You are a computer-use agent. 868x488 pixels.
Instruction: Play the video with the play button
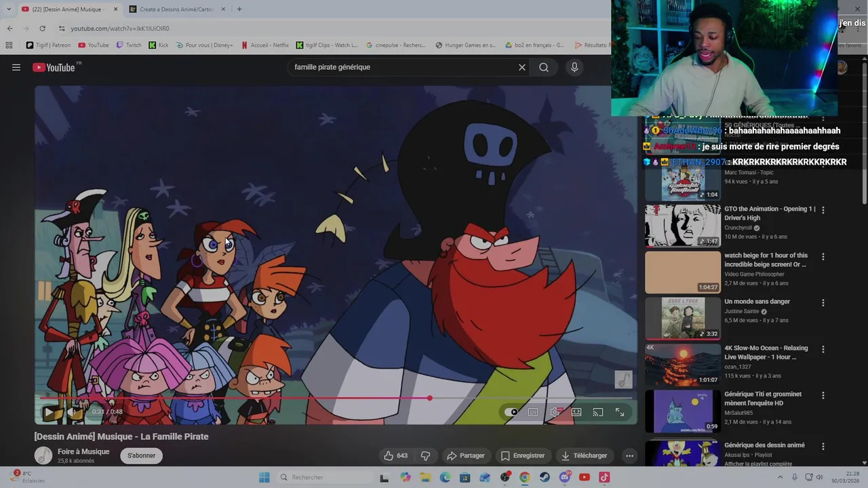[x=49, y=411]
